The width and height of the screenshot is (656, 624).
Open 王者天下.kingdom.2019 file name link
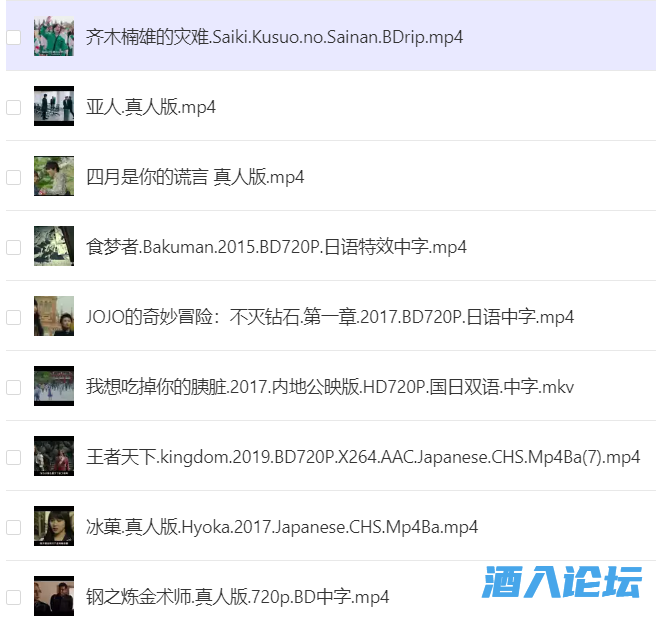point(363,457)
